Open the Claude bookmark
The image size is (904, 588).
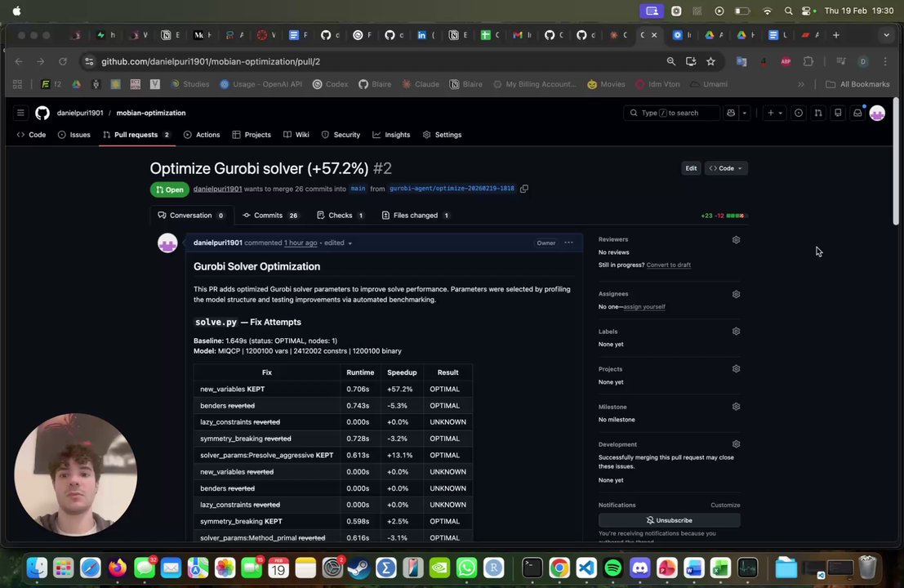421,84
